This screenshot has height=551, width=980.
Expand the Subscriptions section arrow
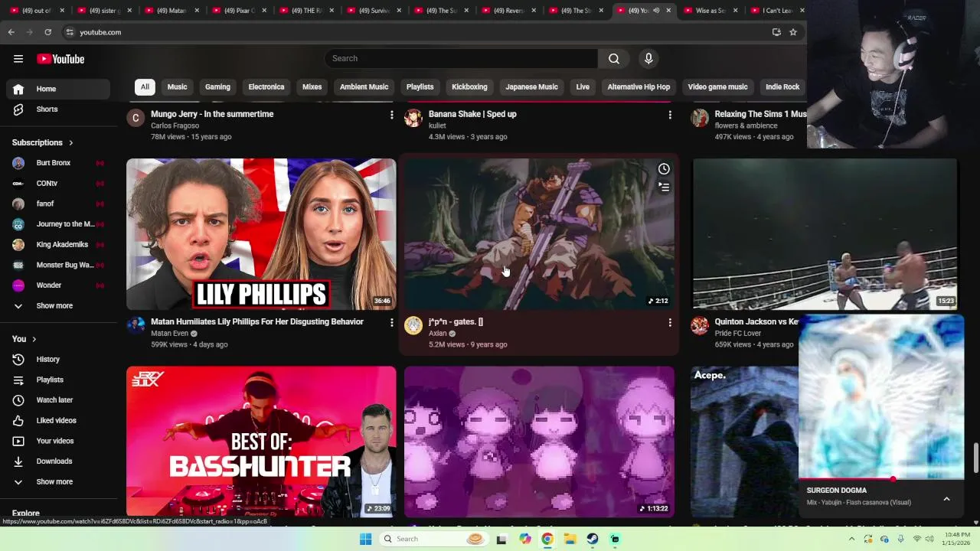click(71, 143)
